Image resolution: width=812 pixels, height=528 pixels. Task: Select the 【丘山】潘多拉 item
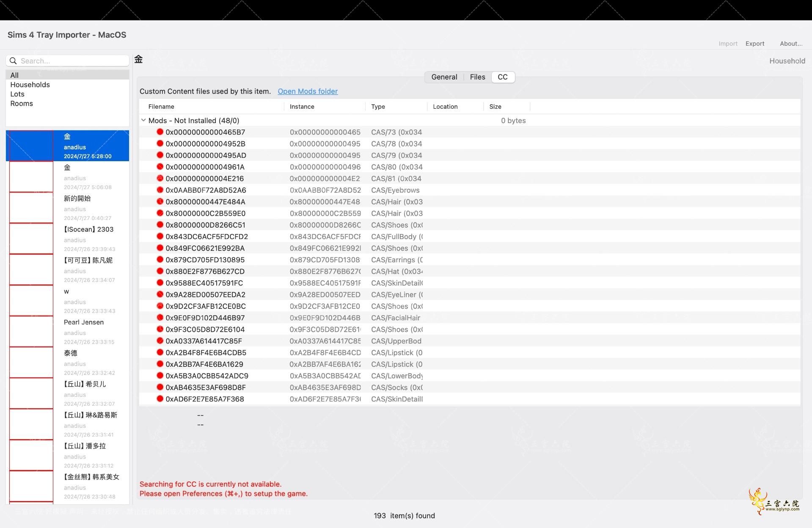click(67, 455)
